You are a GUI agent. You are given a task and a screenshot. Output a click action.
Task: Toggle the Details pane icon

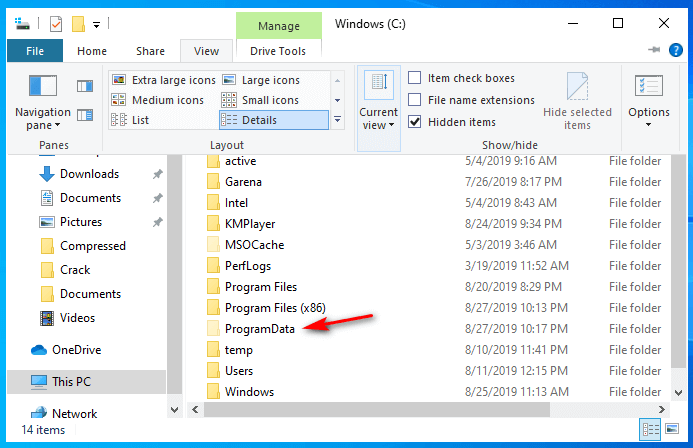(85, 115)
